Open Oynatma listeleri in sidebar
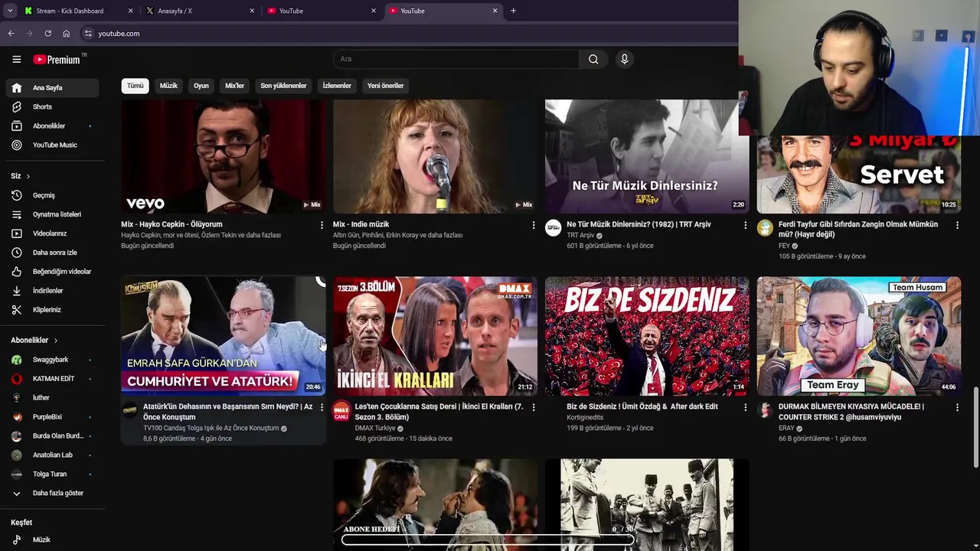The height and width of the screenshot is (551, 980). point(53,214)
